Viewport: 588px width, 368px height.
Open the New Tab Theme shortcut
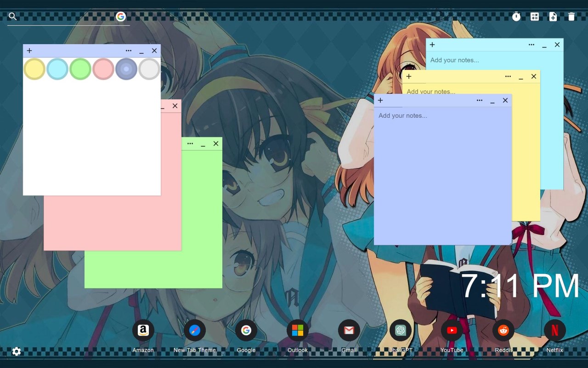click(194, 330)
